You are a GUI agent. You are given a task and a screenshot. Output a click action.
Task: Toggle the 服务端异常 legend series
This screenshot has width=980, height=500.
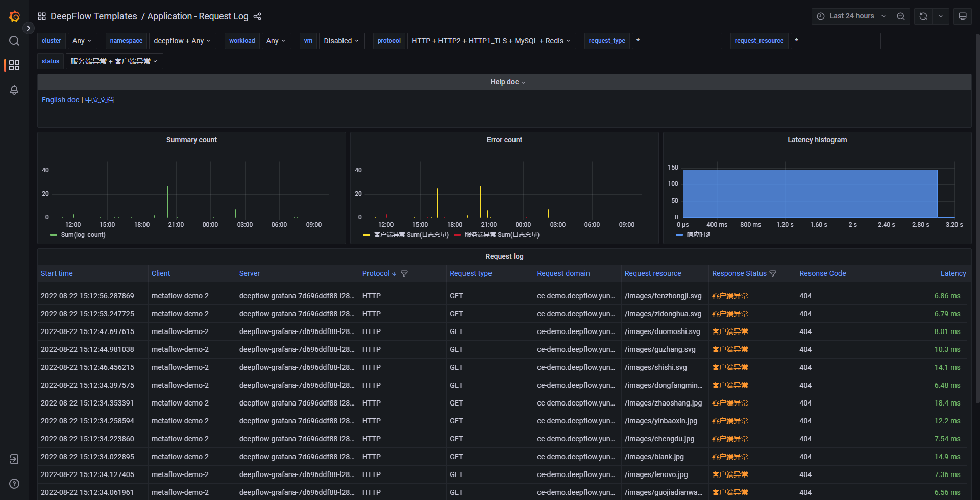click(501, 235)
